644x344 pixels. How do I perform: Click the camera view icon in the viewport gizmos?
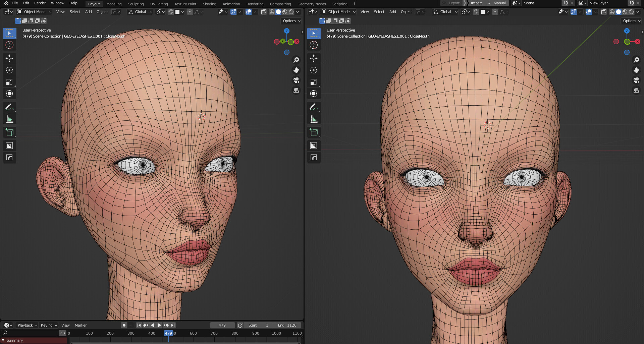click(296, 80)
